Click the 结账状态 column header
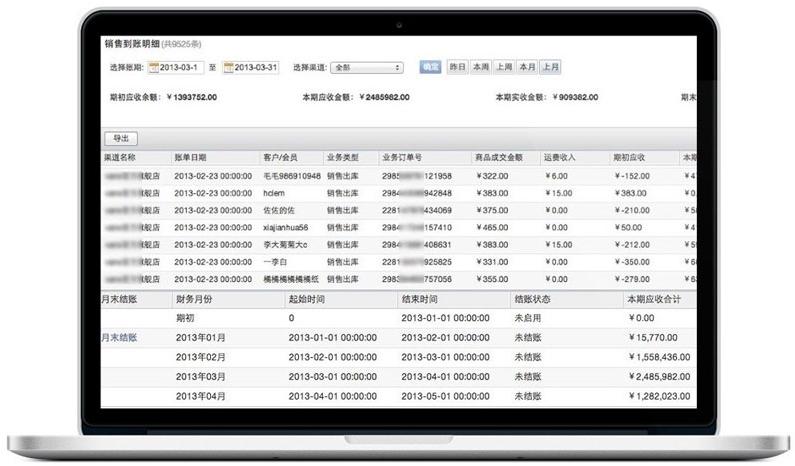 point(532,299)
